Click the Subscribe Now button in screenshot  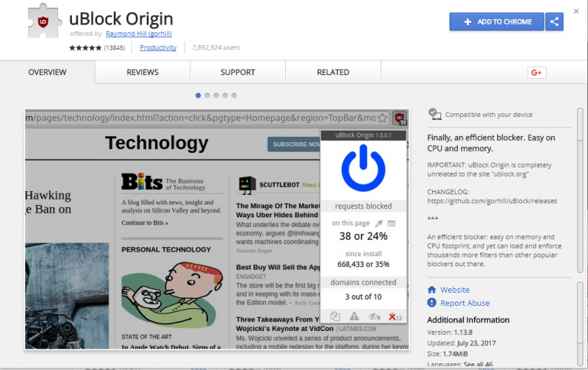293,144
